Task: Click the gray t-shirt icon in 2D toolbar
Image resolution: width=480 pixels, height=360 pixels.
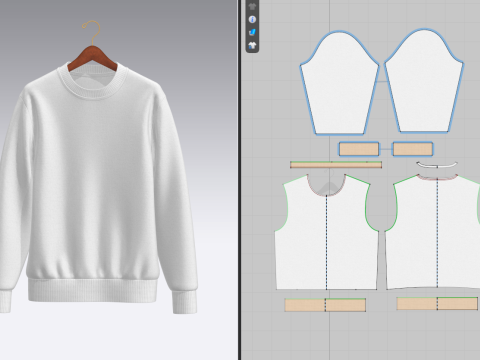Action: coord(252,6)
